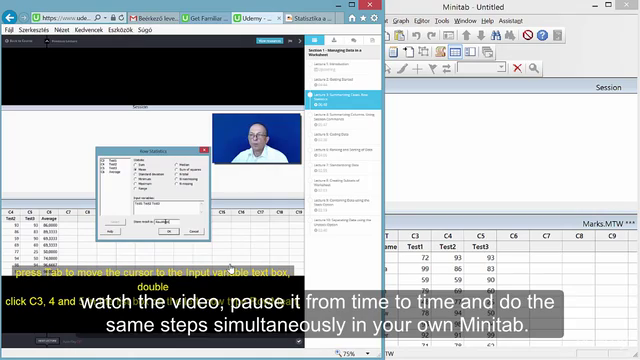Click the crosshair plus icon in Minitab
The image size is (640, 360).
pyautogui.click(x=417, y=68)
